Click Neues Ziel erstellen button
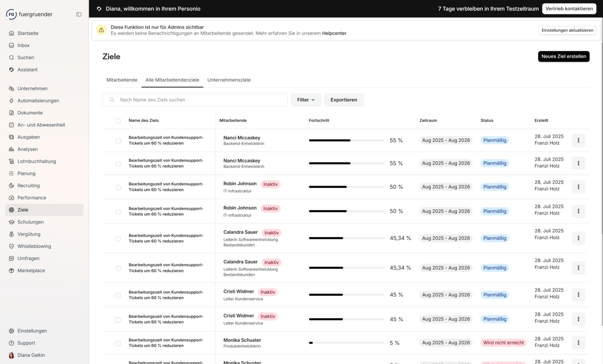 tap(564, 56)
